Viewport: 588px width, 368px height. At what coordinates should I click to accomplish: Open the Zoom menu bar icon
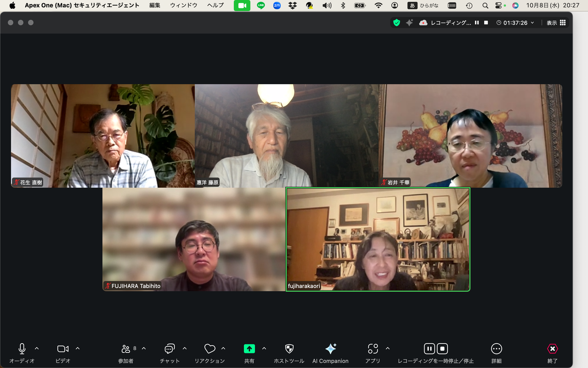(277, 6)
